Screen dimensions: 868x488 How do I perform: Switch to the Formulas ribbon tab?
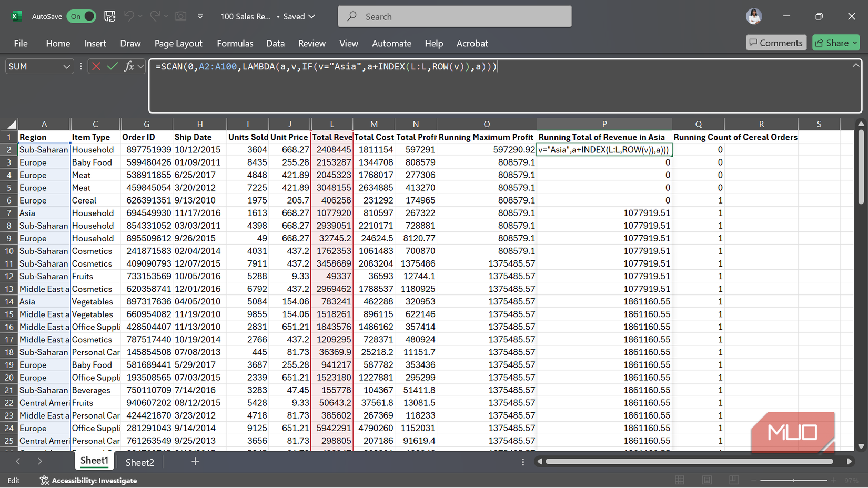click(235, 43)
